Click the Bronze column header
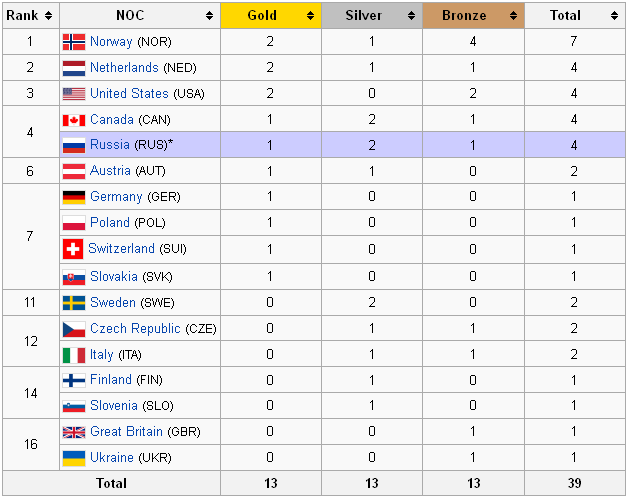The height and width of the screenshot is (499, 629). (x=463, y=16)
